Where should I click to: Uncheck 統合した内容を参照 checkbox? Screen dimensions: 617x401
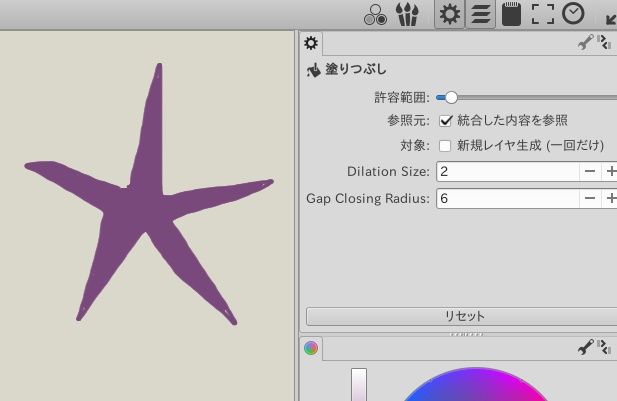(445, 120)
